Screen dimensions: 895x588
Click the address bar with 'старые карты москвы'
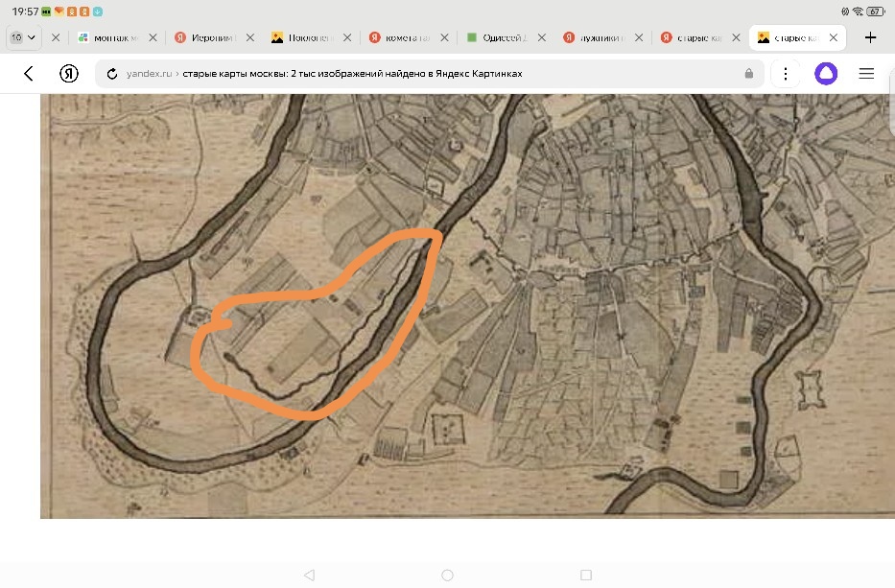(429, 73)
